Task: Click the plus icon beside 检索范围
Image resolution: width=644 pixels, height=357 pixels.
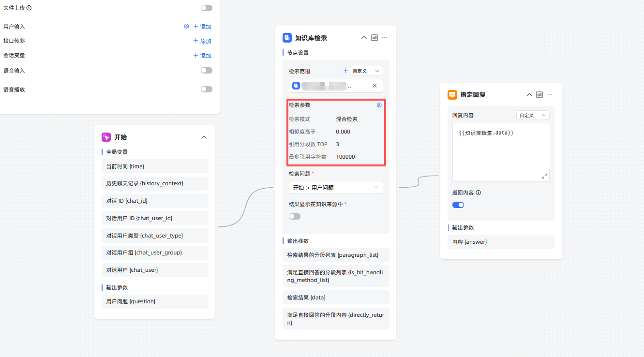Action: [x=345, y=70]
